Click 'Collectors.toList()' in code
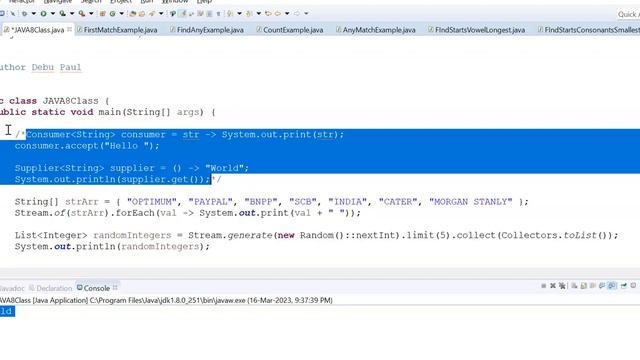640x360 pixels. tap(554, 236)
